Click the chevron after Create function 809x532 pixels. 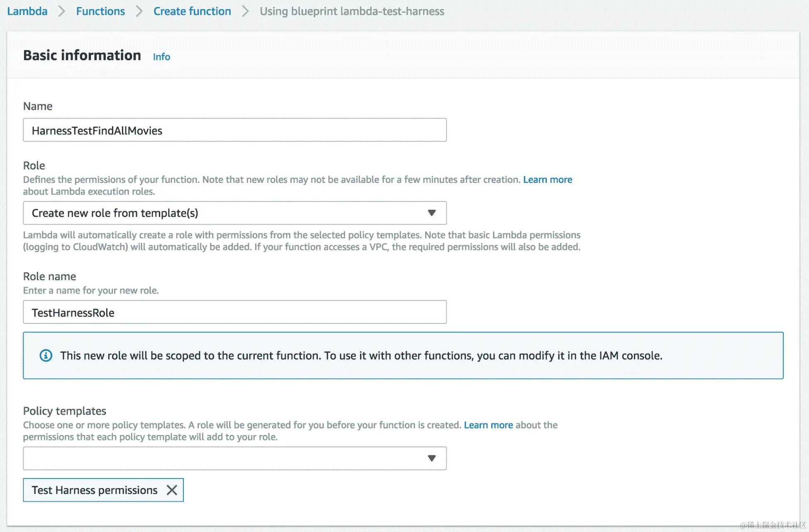click(x=246, y=11)
